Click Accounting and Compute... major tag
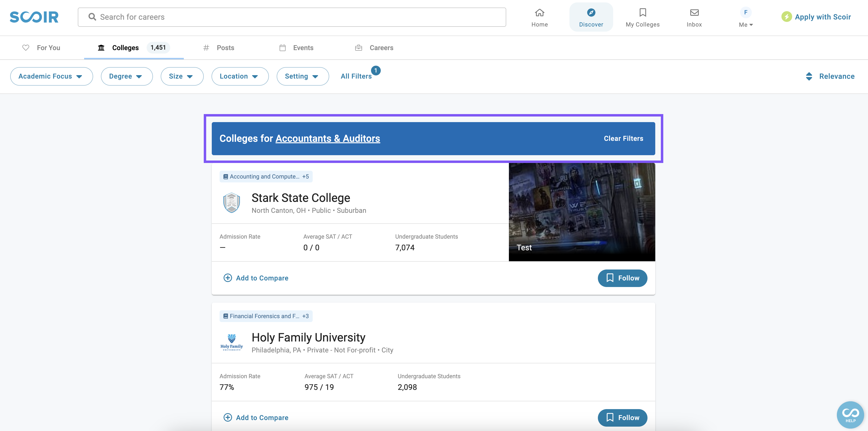 point(266,177)
